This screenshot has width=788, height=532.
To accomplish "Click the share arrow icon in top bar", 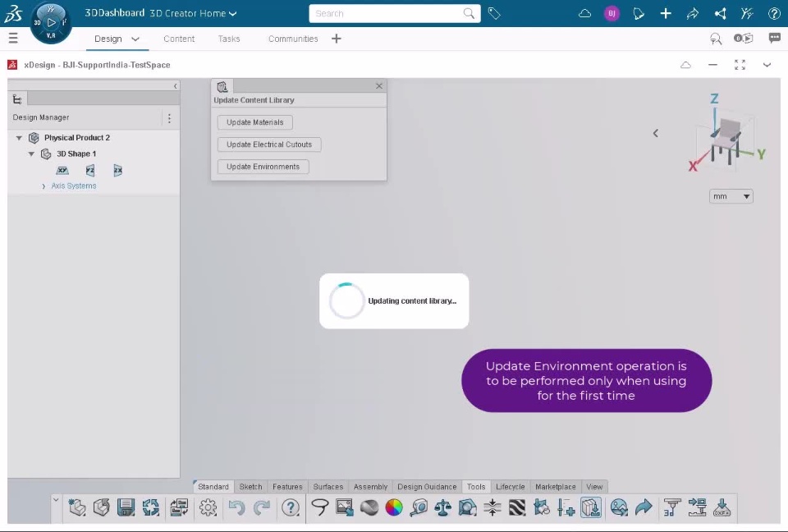I will point(693,14).
